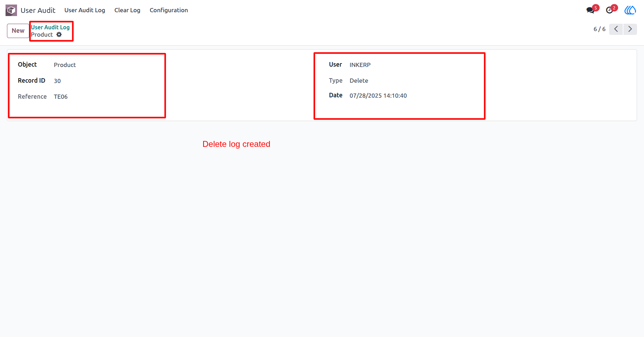This screenshot has height=337, width=644.
Task: Click the Product breadcrumb title
Action: coord(42,35)
